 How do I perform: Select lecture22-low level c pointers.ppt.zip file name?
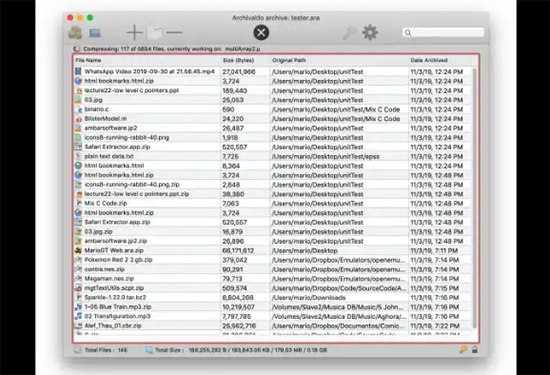[137, 194]
